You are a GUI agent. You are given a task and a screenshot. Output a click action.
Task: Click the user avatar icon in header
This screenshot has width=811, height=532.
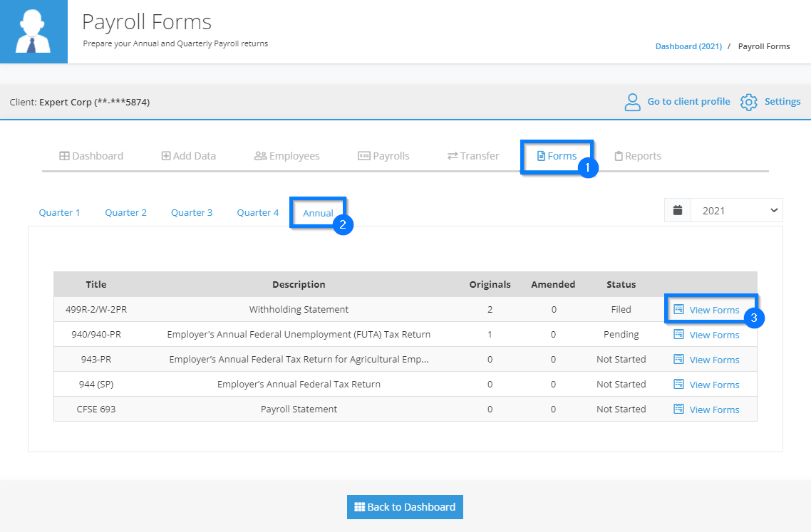(x=33, y=31)
